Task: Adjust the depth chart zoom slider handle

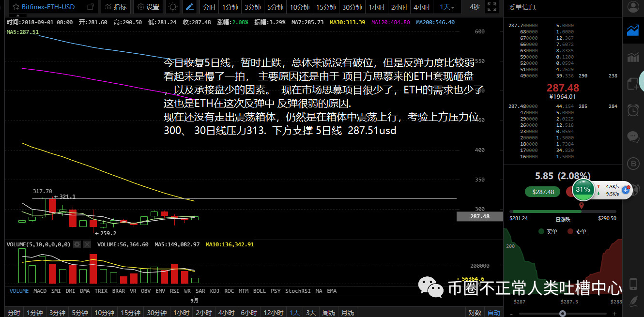Action: click(562, 313)
